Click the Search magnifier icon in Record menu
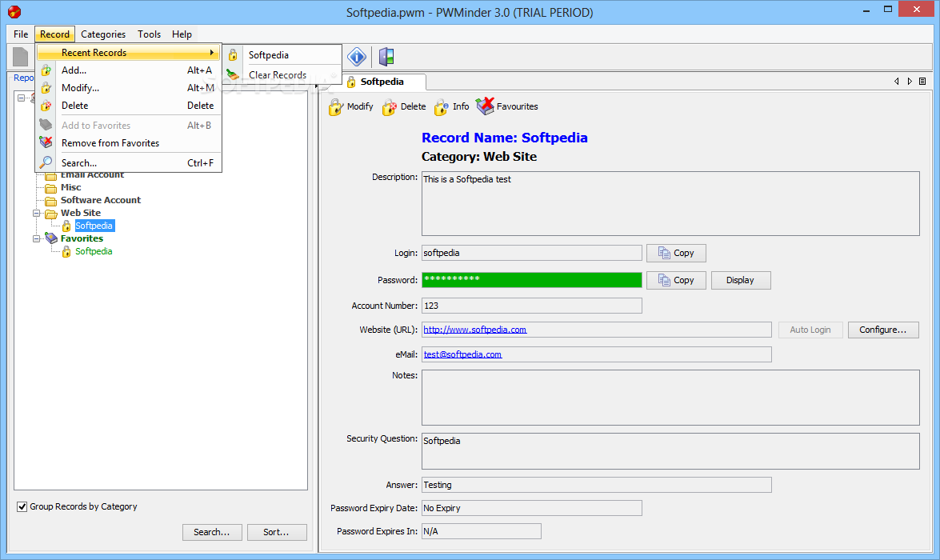The height and width of the screenshot is (560, 940). click(x=46, y=162)
